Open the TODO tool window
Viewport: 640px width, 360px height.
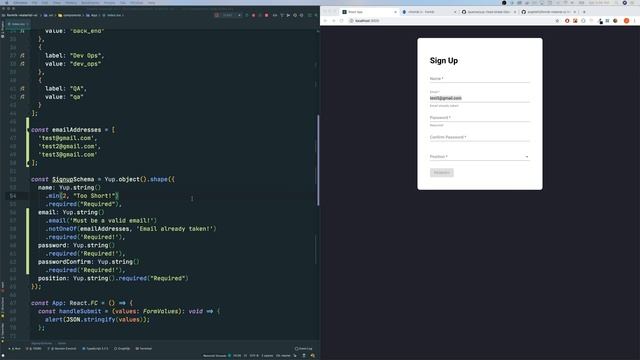pos(34,349)
